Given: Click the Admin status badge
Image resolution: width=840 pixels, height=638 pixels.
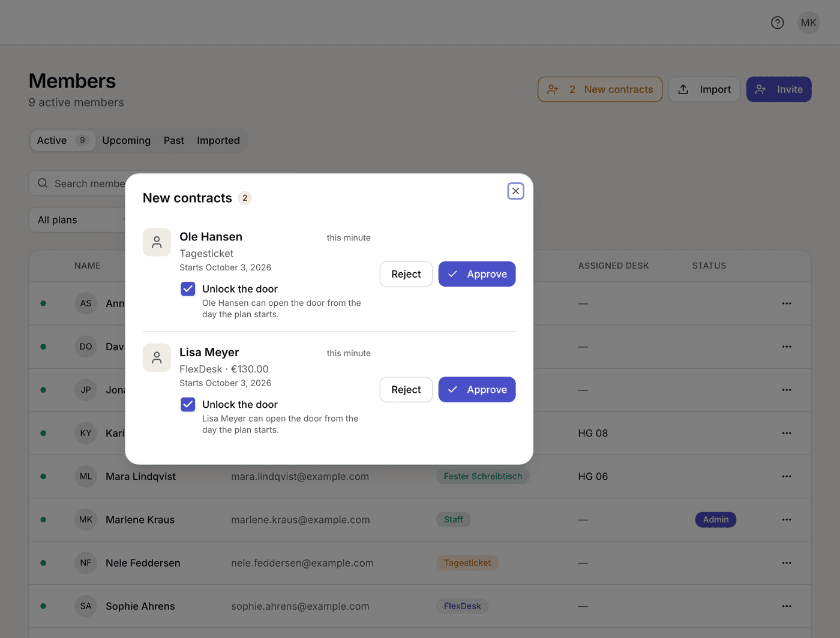Looking at the screenshot, I should [716, 520].
